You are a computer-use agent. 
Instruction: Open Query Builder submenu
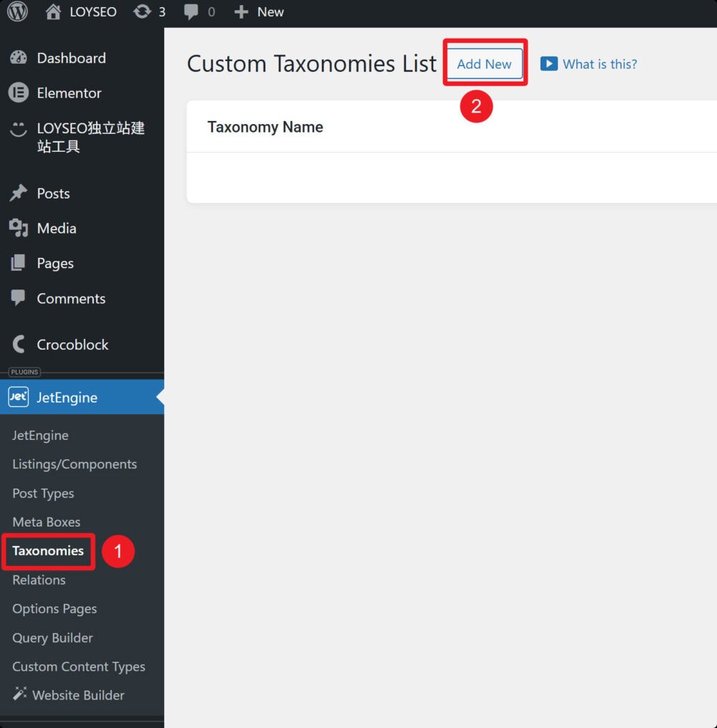click(x=52, y=638)
